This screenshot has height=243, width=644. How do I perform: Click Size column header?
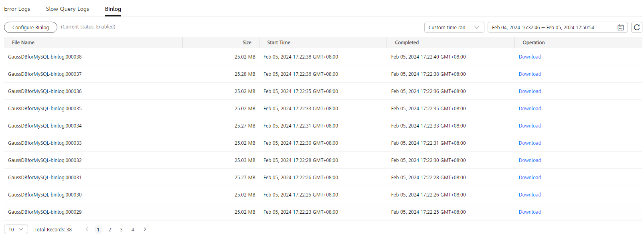coord(247,43)
